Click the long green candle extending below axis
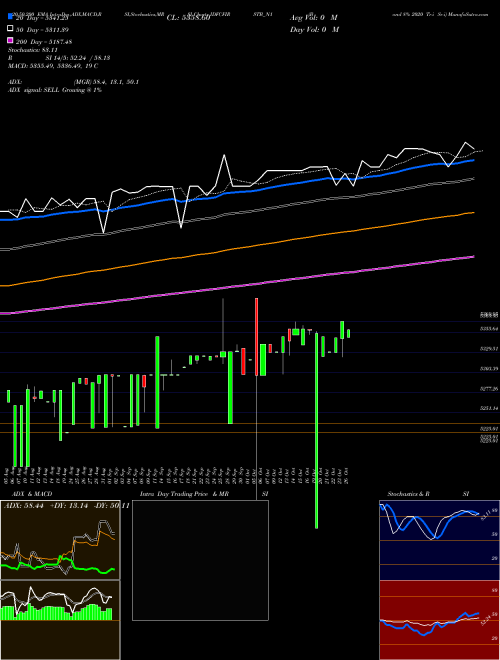Image resolution: width=500 pixels, height=660 pixels. [x=316, y=431]
